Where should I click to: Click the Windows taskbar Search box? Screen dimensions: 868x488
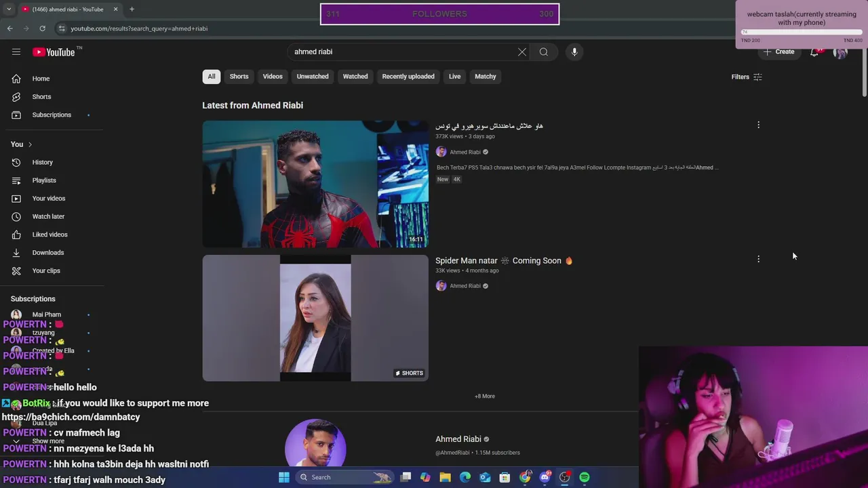(346, 477)
